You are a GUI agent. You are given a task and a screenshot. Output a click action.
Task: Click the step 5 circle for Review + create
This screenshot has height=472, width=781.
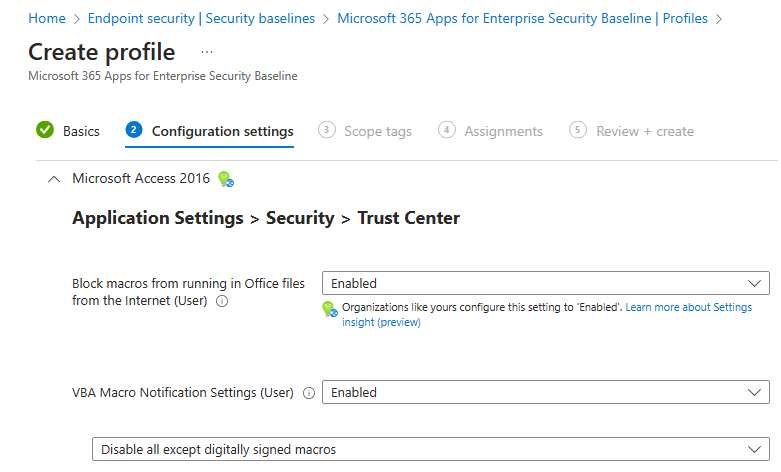point(577,130)
